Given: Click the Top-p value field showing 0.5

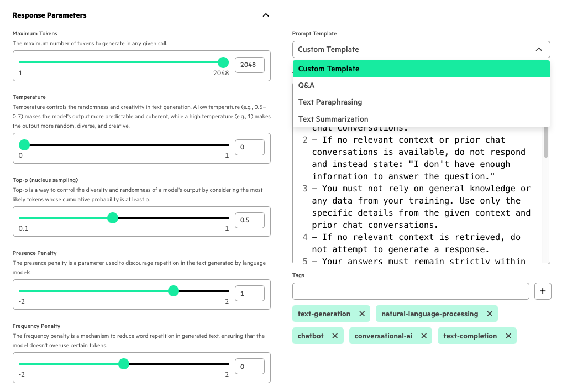Looking at the screenshot, I should [249, 220].
